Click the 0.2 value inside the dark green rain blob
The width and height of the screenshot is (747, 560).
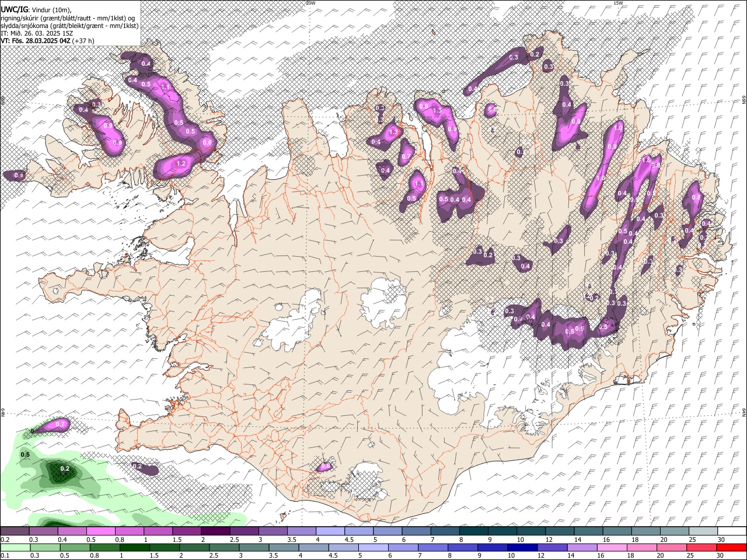click(65, 469)
